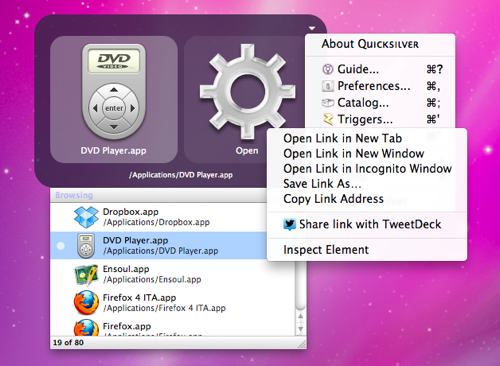Open Triggers... menu item
Image resolution: width=500 pixels, height=366 pixels.
[x=380, y=119]
